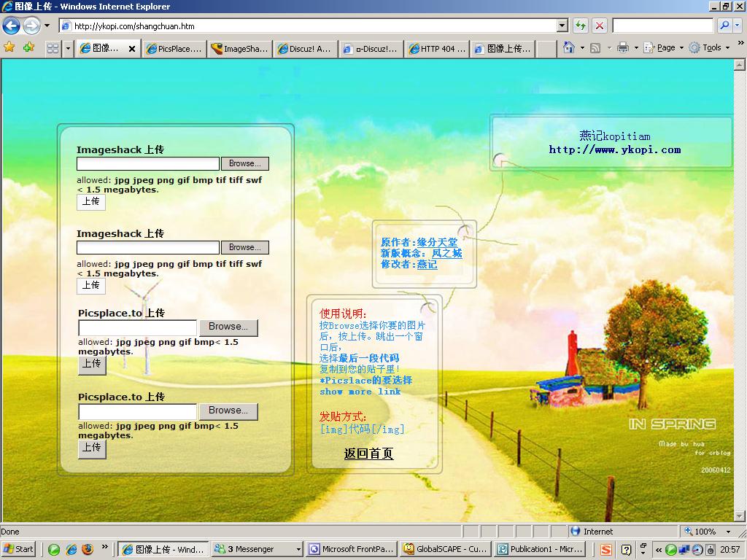Expand the Quick Launch overflow chevron
The height and width of the screenshot is (560, 747).
coord(105,546)
